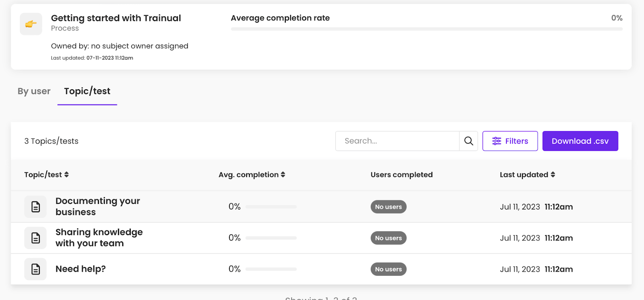The height and width of the screenshot is (300, 644).
Task: Click No users badge for Sharing knowledge row
Action: pyautogui.click(x=388, y=238)
